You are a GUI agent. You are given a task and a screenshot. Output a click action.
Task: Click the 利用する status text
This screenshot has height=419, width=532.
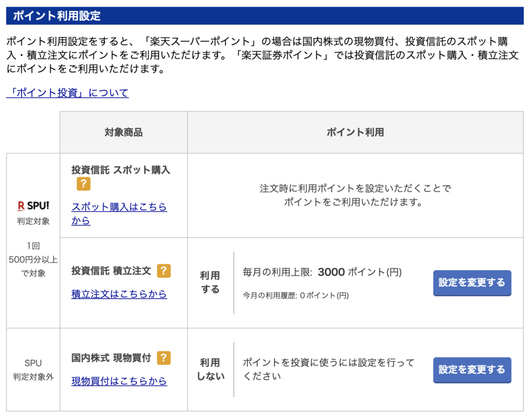[210, 282]
